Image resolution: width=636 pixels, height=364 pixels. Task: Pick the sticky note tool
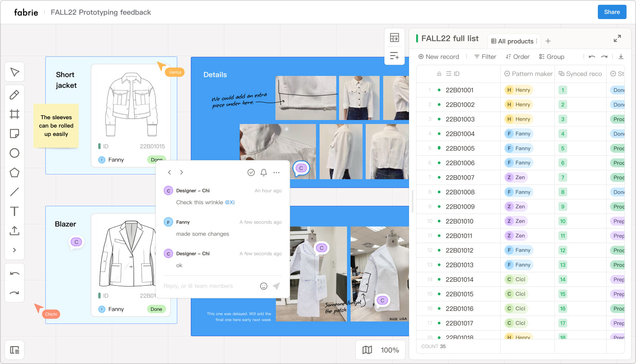(15, 134)
